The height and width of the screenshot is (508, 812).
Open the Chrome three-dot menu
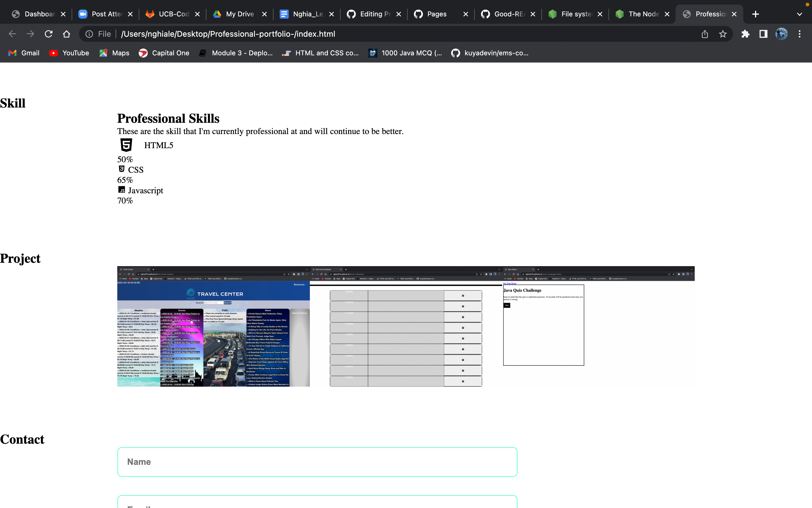[800, 34]
